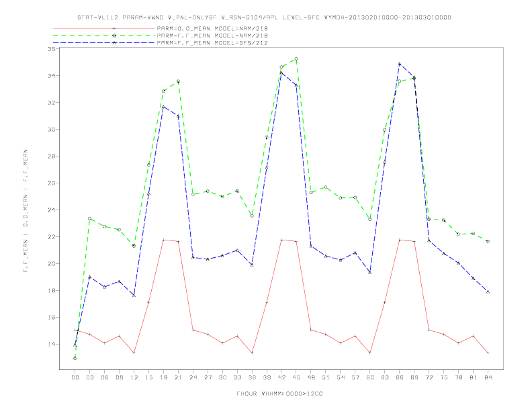
Task: Select legend entry PARM=F.F_MEAN MODEL=GFS/212
Action: (212, 43)
